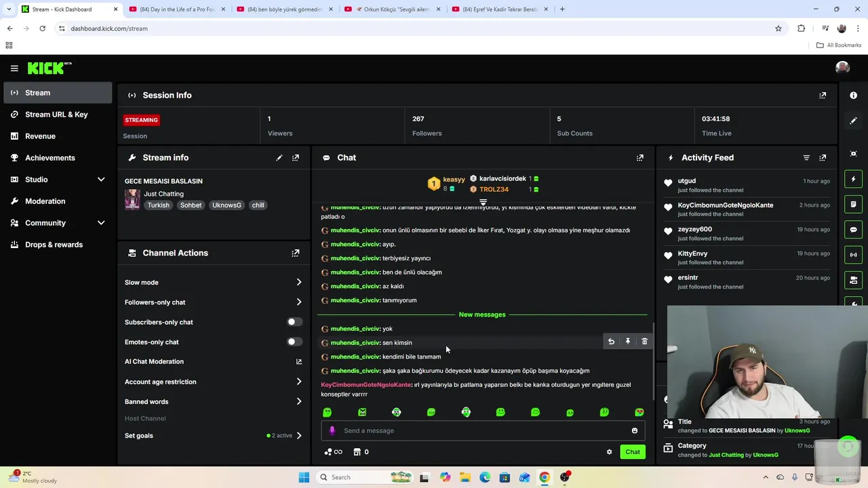Toggle the camera stream-info icon in right sidebar
This screenshot has height=488, width=868.
(x=853, y=280)
